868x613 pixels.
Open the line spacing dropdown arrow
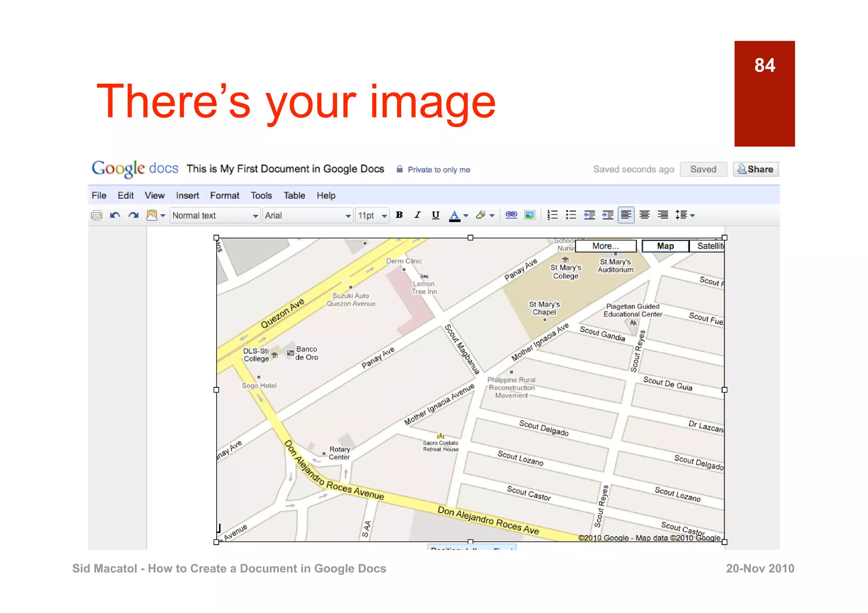click(x=693, y=216)
